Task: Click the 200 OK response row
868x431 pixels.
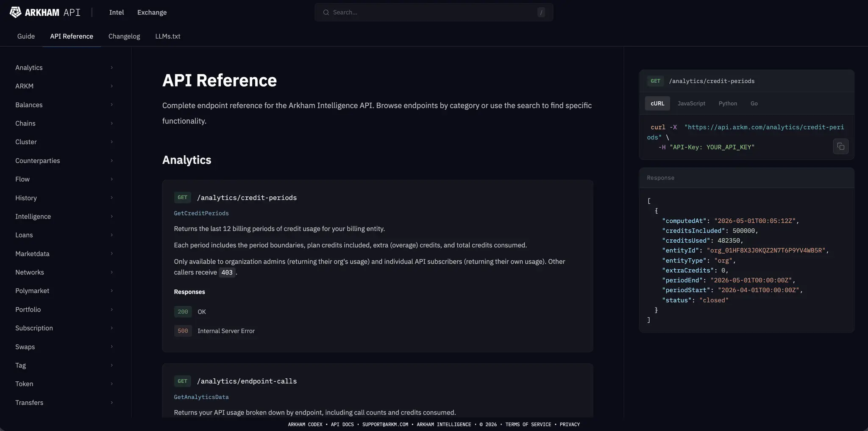Action: [190, 312]
